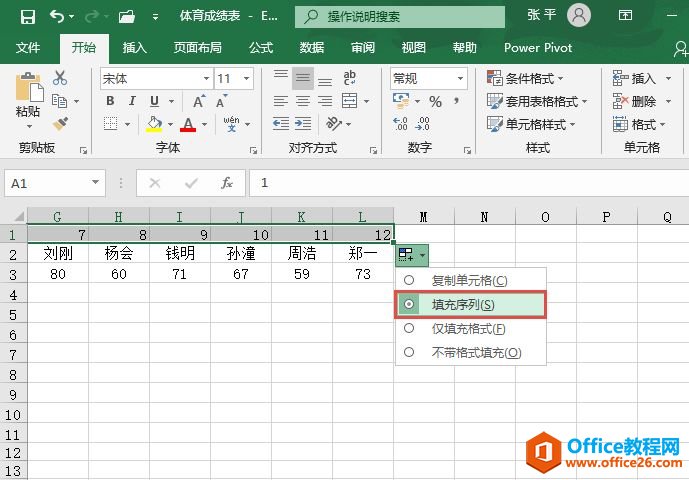Toggle wrap text
689x480 pixels.
pos(350,78)
